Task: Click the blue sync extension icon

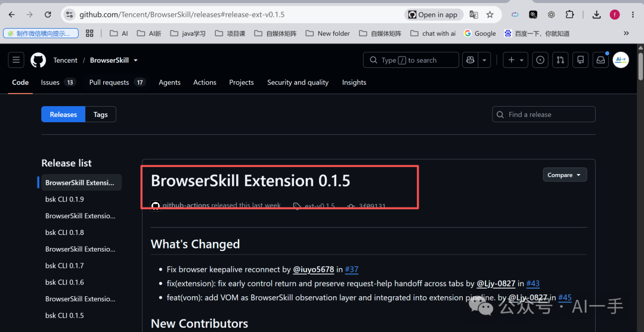Action: pyautogui.click(x=515, y=15)
